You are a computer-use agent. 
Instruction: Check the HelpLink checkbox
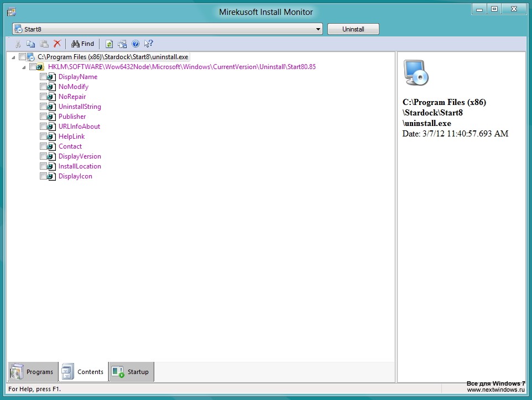pyautogui.click(x=43, y=136)
